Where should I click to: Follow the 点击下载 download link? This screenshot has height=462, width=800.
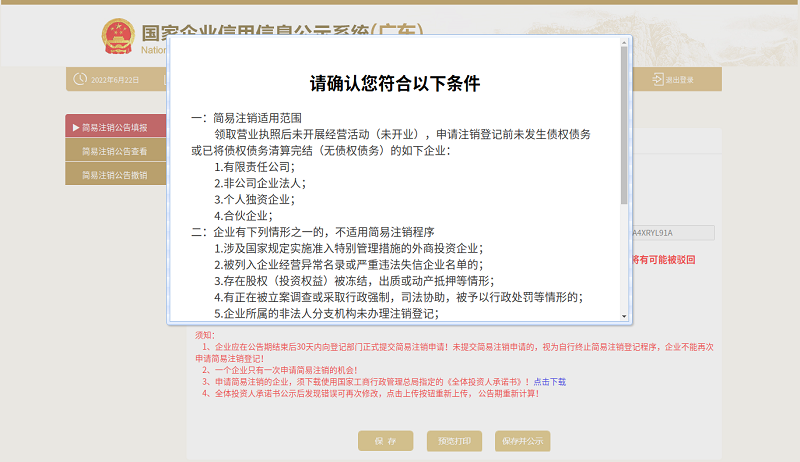click(549, 382)
